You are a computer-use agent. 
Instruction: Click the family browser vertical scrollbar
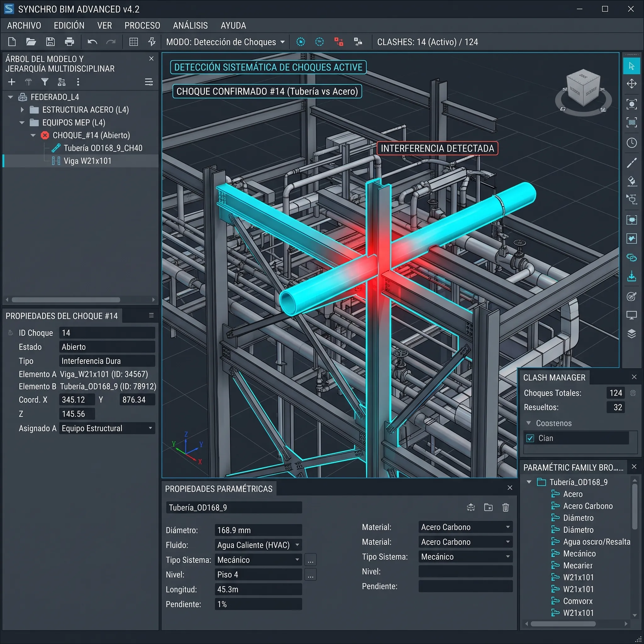[x=635, y=507]
